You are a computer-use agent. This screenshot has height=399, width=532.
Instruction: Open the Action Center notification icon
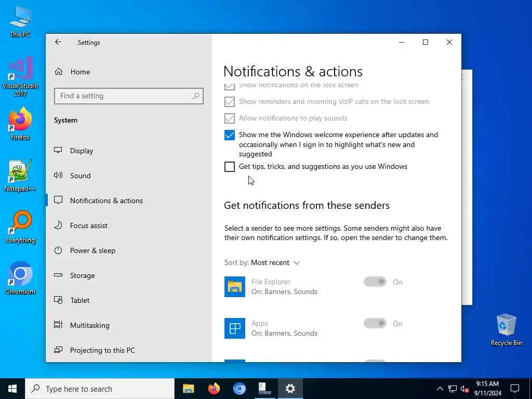click(515, 389)
